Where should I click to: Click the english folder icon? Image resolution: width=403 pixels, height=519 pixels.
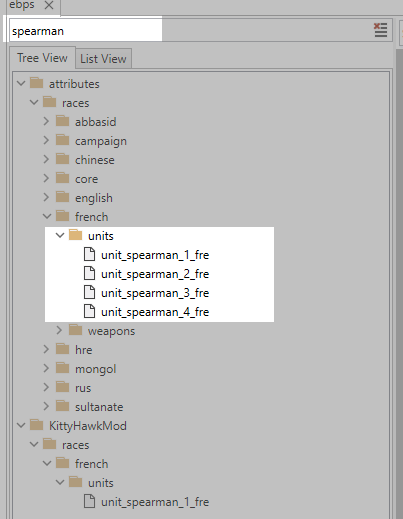[62, 197]
